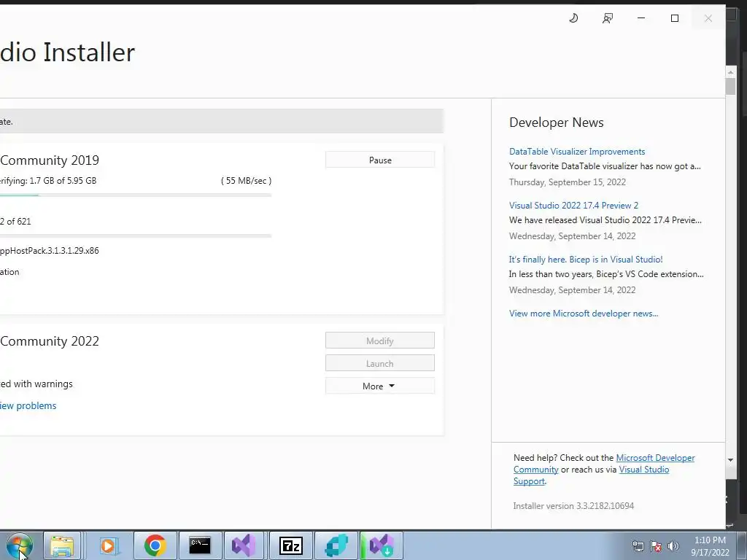747x560 pixels.
Task: Pause the Community 2019 installation
Action: 379,160
